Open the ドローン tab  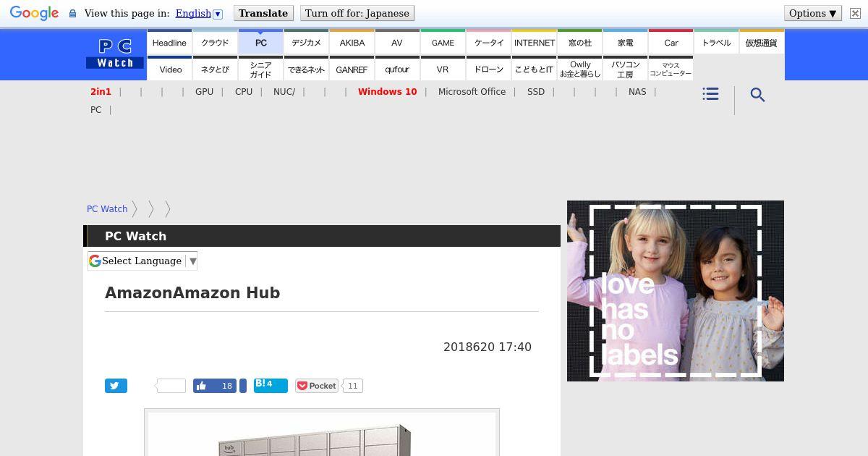(488, 69)
